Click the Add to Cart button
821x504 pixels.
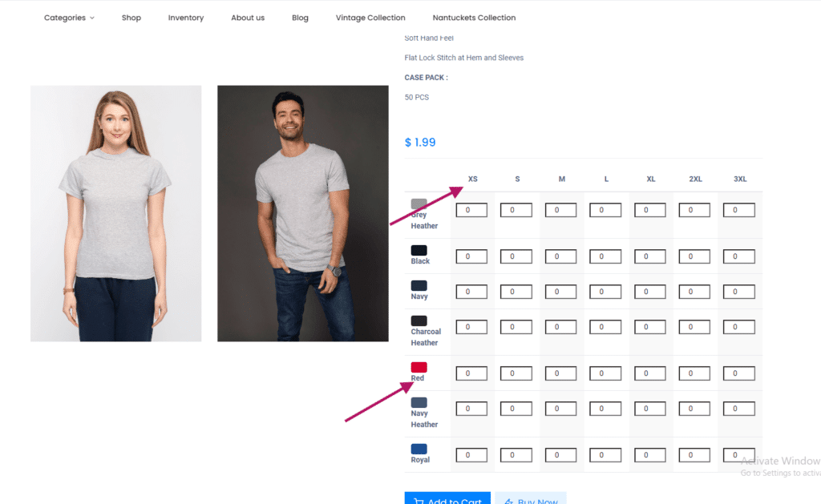click(447, 499)
